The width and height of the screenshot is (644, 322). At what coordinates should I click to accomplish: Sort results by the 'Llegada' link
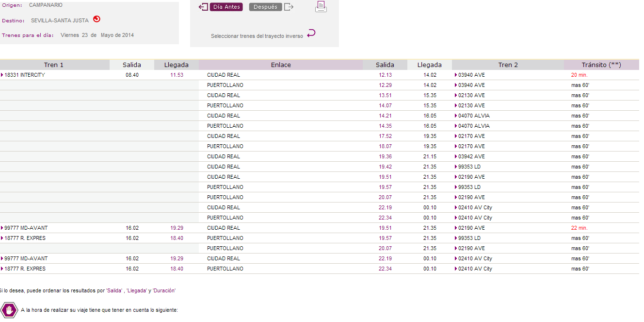136,290
